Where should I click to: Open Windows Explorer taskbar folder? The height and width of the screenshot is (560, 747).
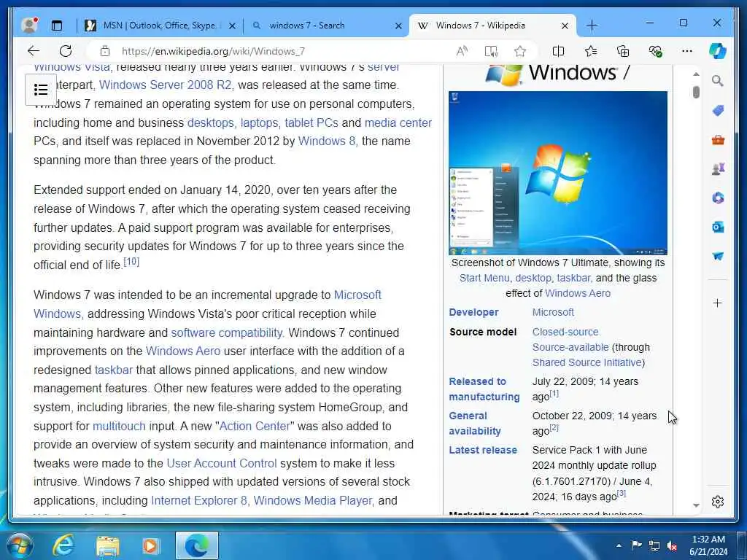click(108, 546)
